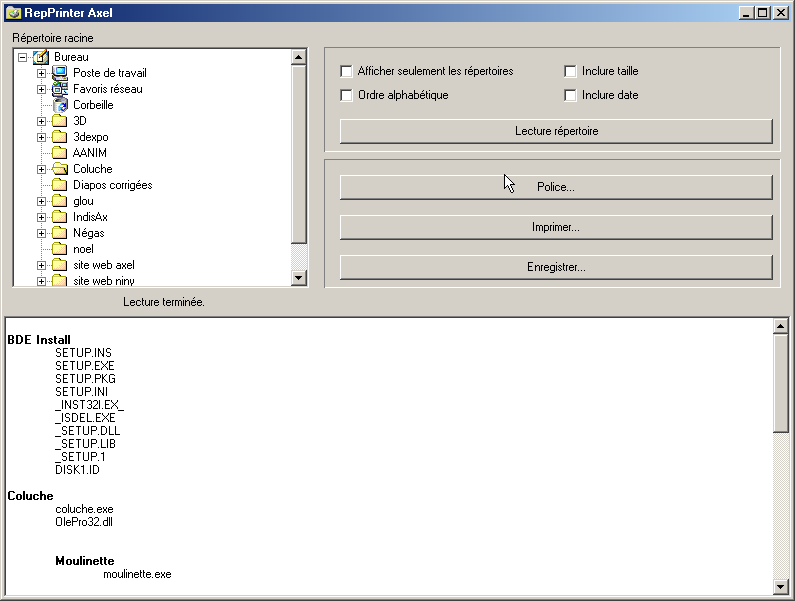Click the Bureau desktop icon in tree
Image resolution: width=795 pixels, height=601 pixels.
pyautogui.click(x=41, y=57)
